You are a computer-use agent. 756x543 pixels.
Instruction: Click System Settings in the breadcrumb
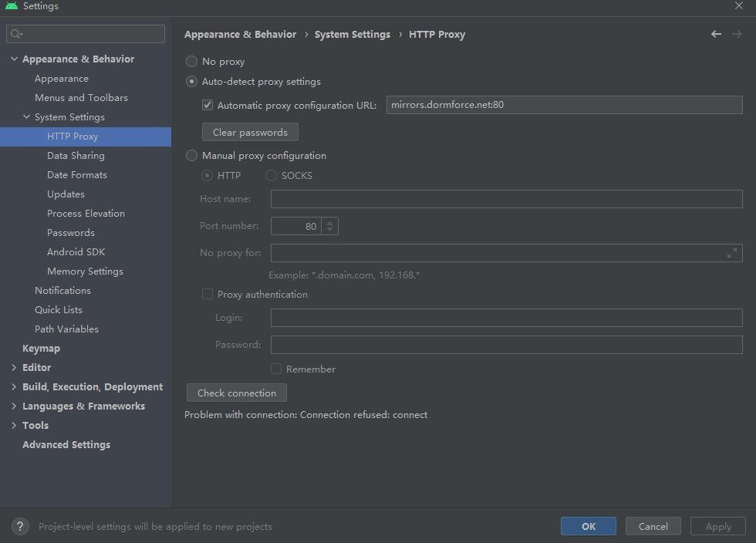pos(353,35)
